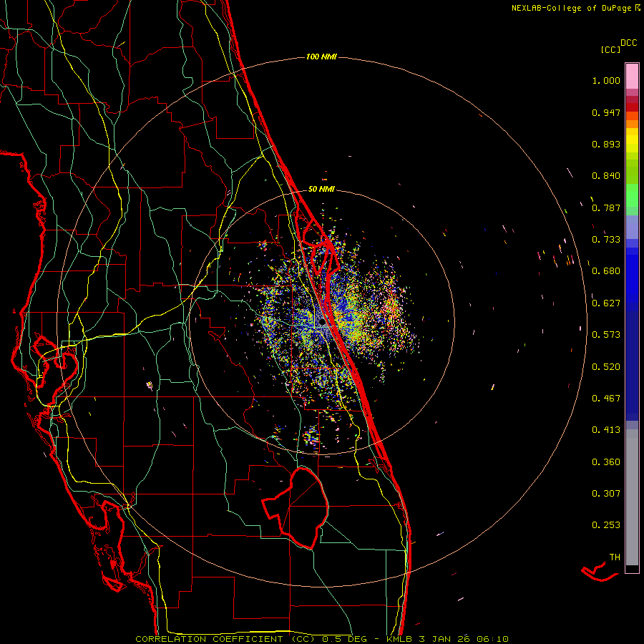Click the 100 NMI range ring label

321,57
